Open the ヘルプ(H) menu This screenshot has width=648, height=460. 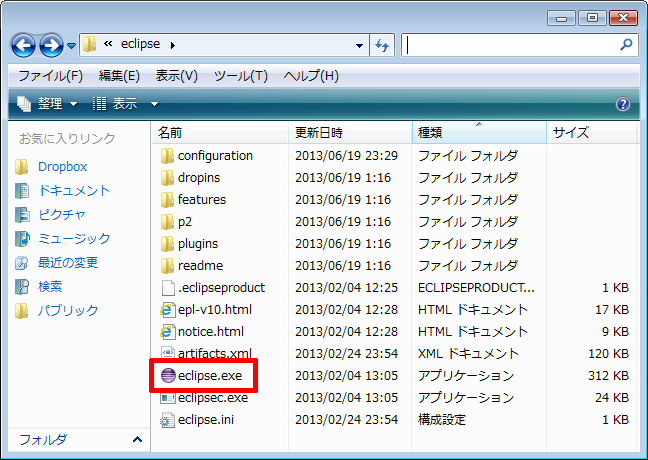[x=311, y=76]
